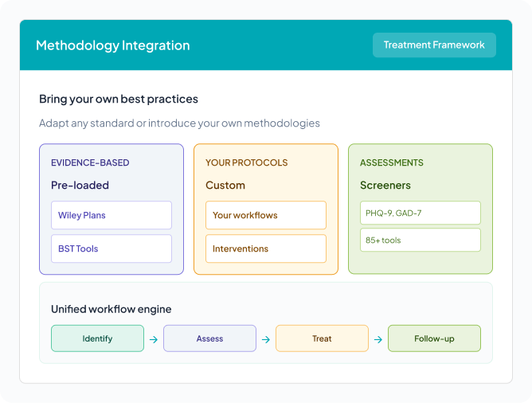
Task: Pick the PHQ-9, GAD-7 screeners entry
Action: 420,213
